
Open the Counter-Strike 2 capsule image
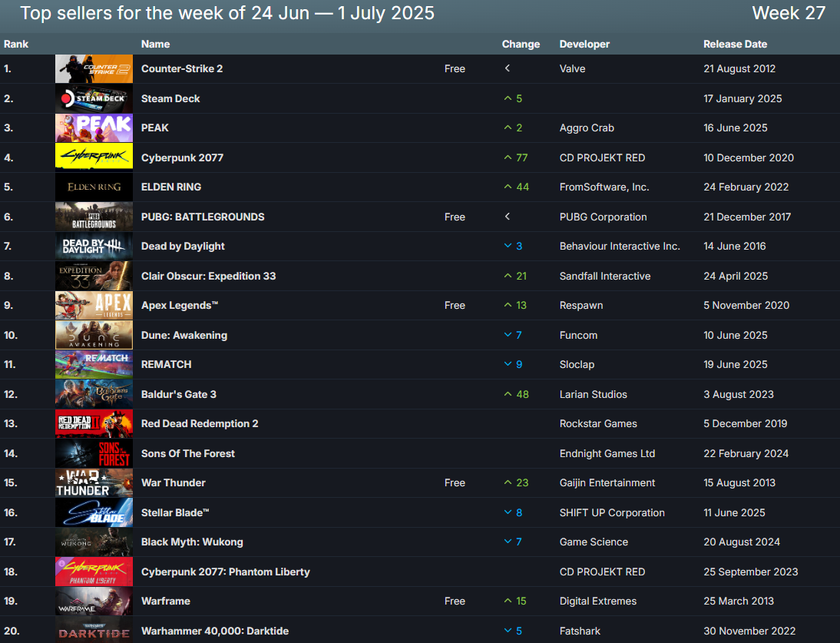[94, 68]
